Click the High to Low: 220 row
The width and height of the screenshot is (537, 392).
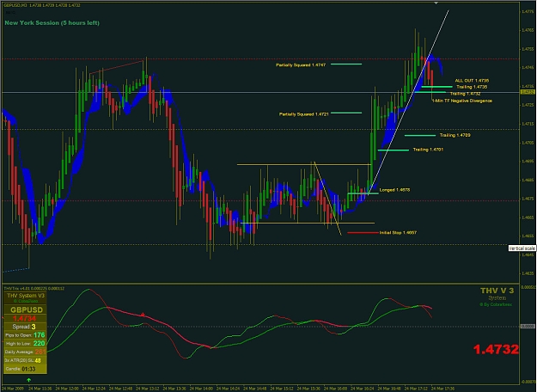tap(25, 343)
